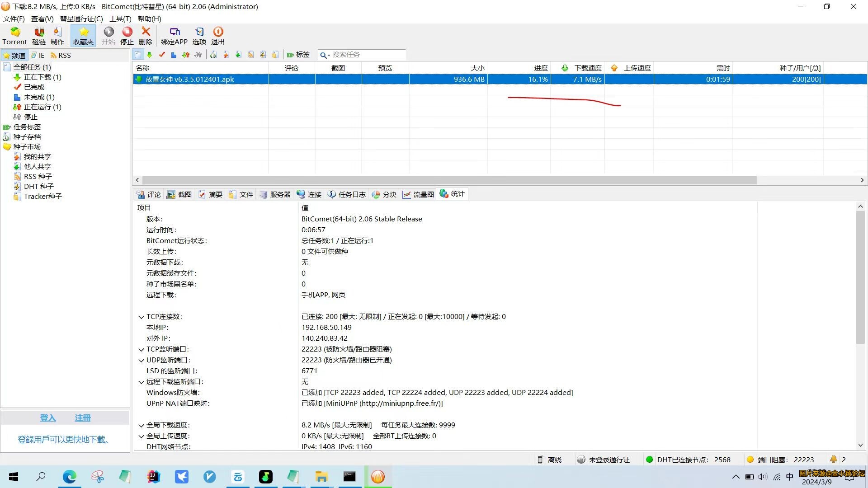
Task: Select 正在下载 (1) tree item
Action: coord(42,77)
